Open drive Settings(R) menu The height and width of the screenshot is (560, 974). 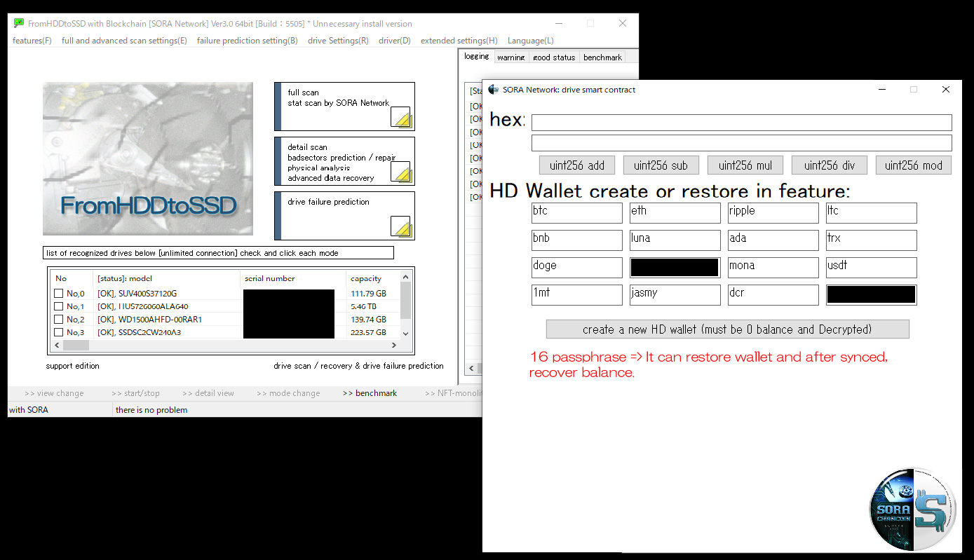click(x=338, y=41)
